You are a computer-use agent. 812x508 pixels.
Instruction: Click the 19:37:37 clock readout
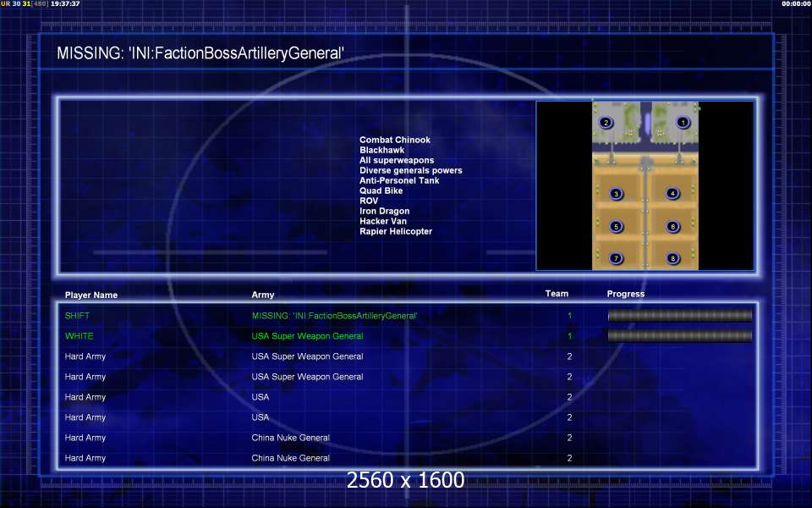(x=65, y=3)
